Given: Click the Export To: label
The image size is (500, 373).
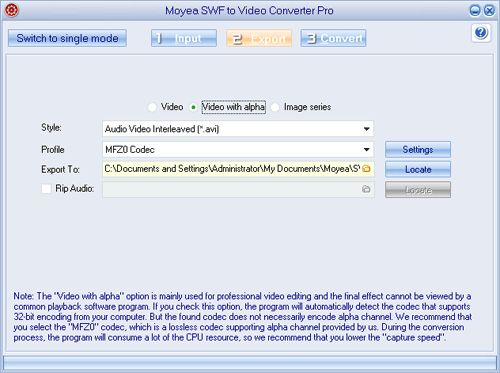Looking at the screenshot, I should (x=60, y=169).
